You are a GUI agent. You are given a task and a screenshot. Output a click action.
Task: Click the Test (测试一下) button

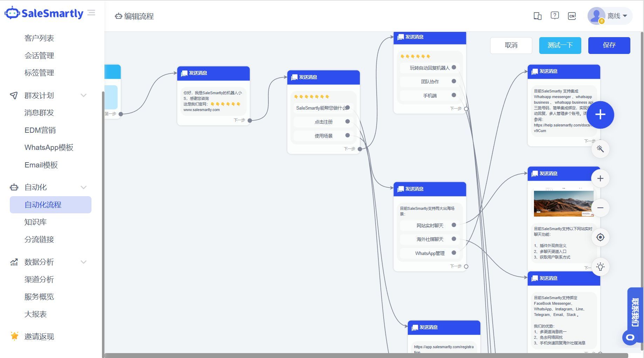pyautogui.click(x=560, y=45)
